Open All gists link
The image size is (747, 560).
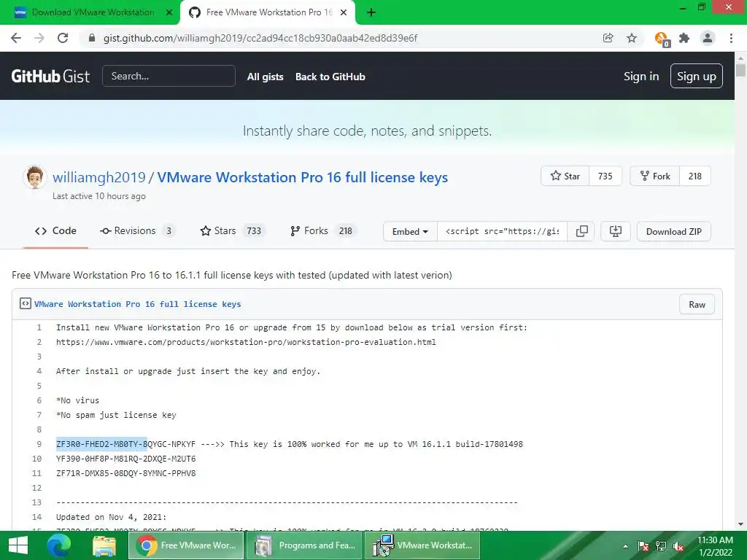click(265, 77)
